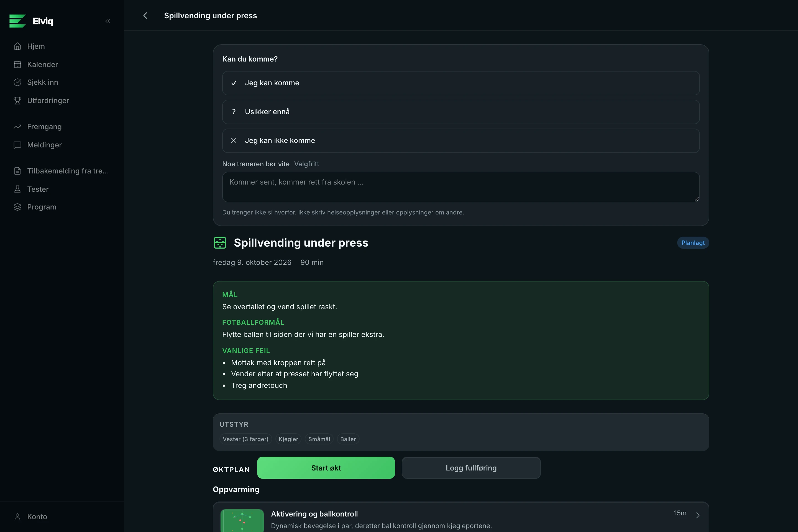Viewport: 798px width, 532px height.
Task: Open Aktivering og ballkontroll chevron
Action: click(698, 515)
